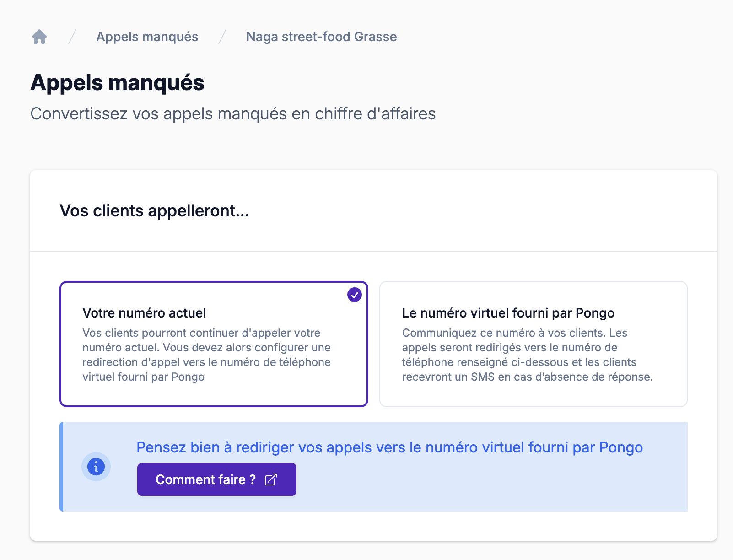Click the purple checkmark on the selected card
This screenshot has width=733, height=560.
point(354,295)
